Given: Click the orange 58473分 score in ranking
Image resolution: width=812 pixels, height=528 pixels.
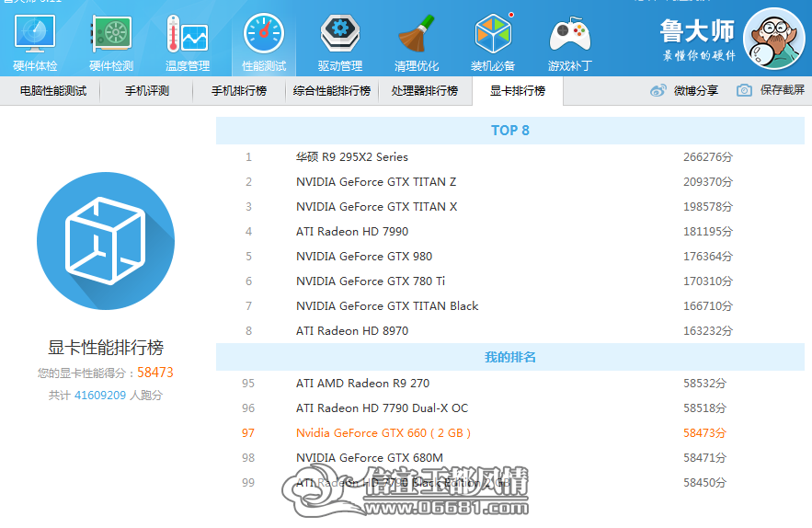Looking at the screenshot, I should tap(704, 433).
